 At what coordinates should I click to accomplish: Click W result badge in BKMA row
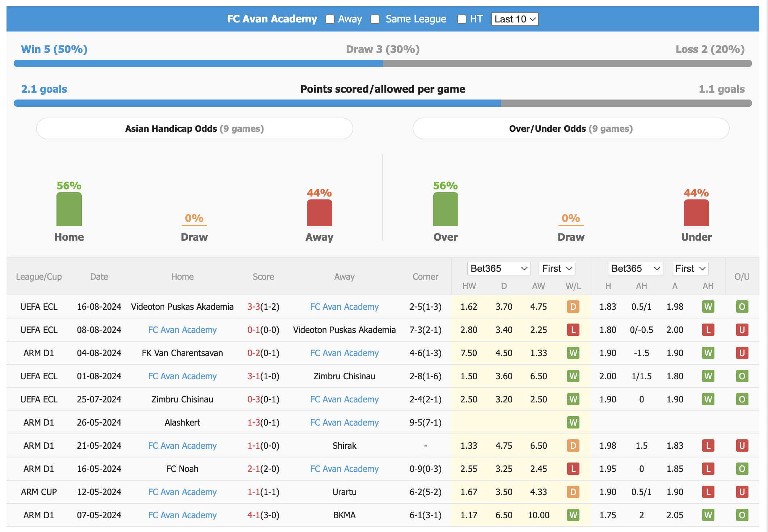tap(573, 515)
